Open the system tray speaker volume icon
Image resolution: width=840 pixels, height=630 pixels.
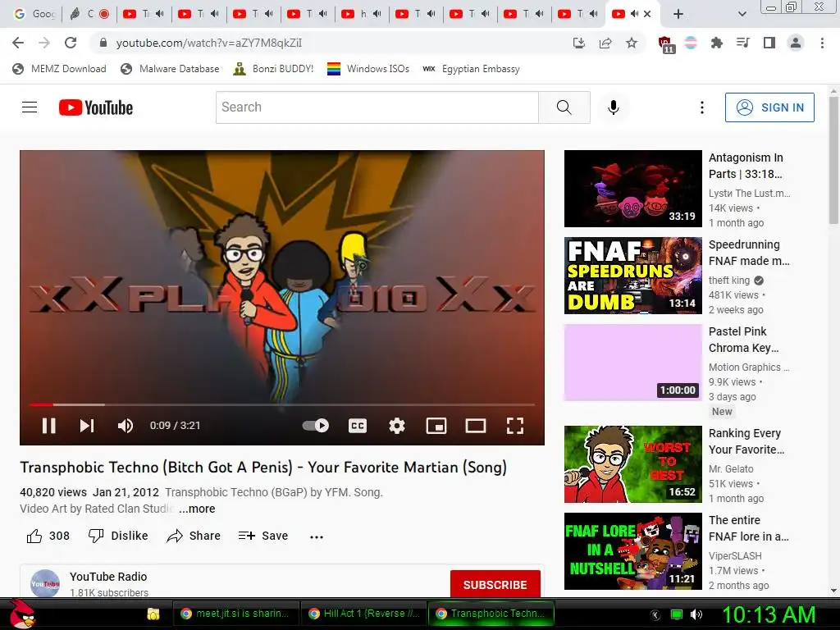(696, 614)
